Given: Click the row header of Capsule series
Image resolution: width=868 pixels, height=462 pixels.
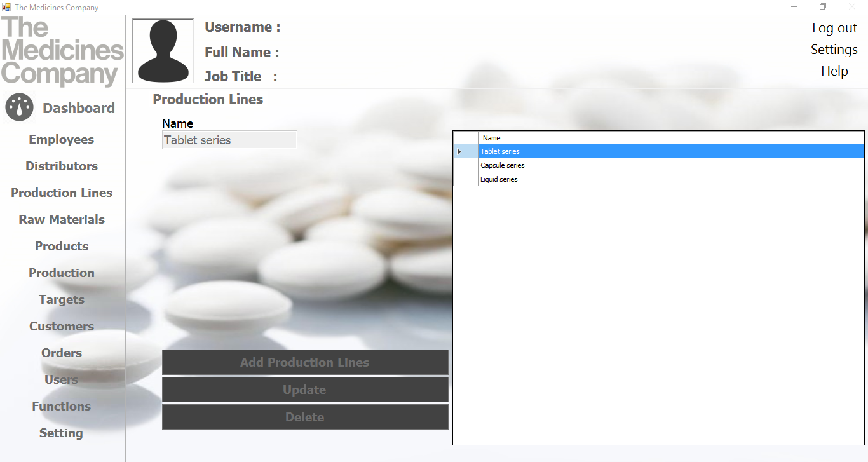Looking at the screenshot, I should [x=466, y=165].
